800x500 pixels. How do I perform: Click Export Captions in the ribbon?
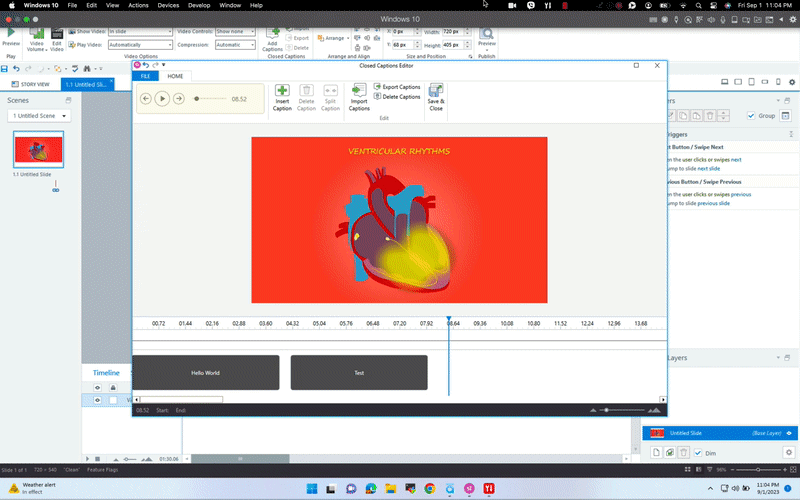(x=397, y=87)
